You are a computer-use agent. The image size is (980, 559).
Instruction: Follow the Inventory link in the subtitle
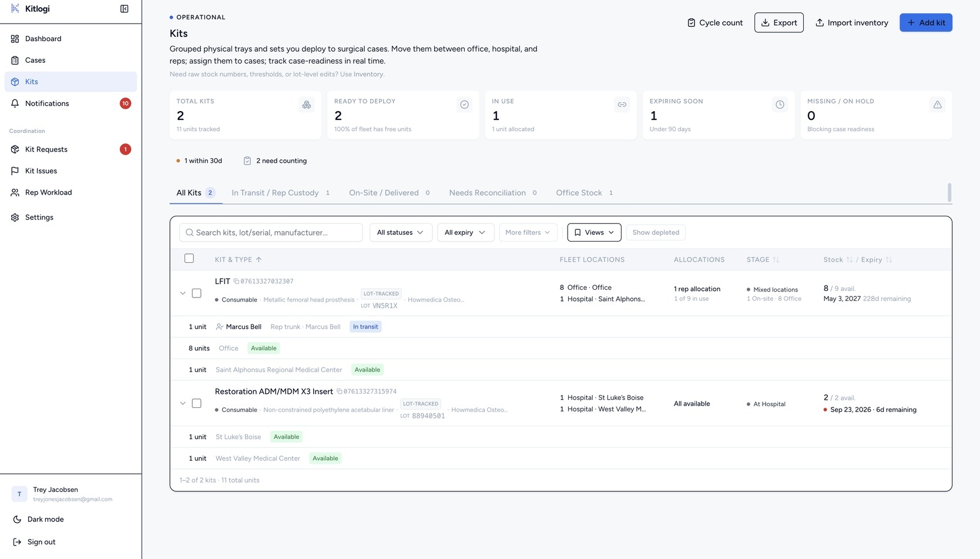coord(368,74)
